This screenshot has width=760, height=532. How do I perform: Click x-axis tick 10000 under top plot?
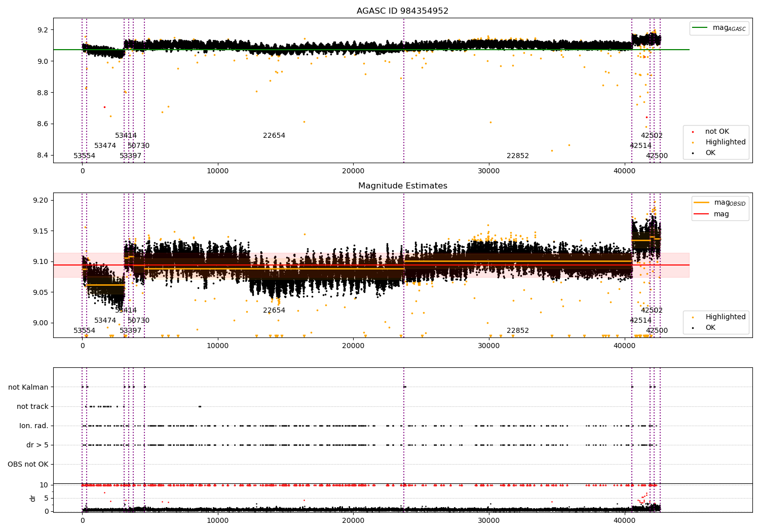(217, 171)
